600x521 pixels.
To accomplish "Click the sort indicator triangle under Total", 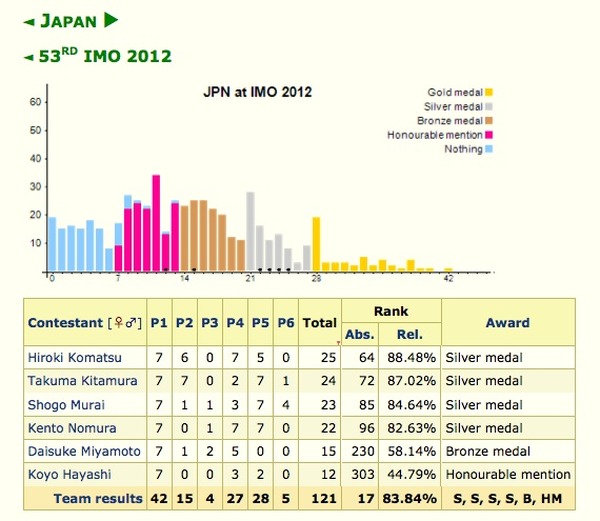I will point(338,343).
